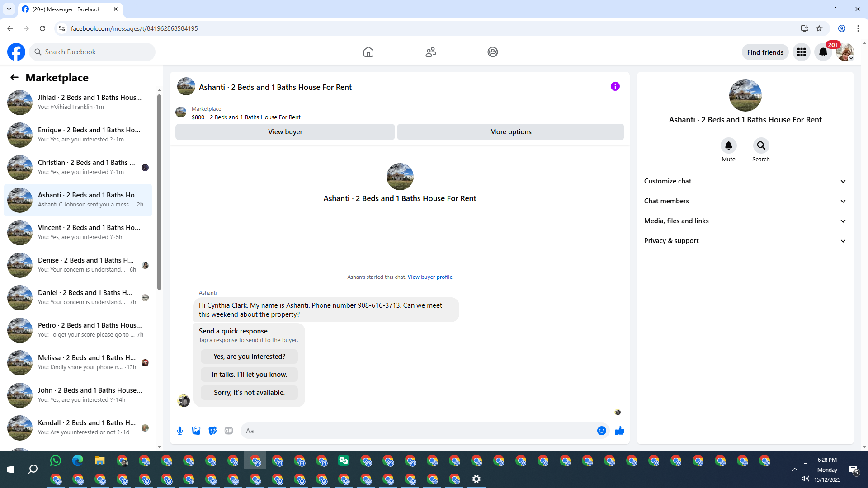
Task: Open the account profile picture menu
Action: (x=844, y=52)
